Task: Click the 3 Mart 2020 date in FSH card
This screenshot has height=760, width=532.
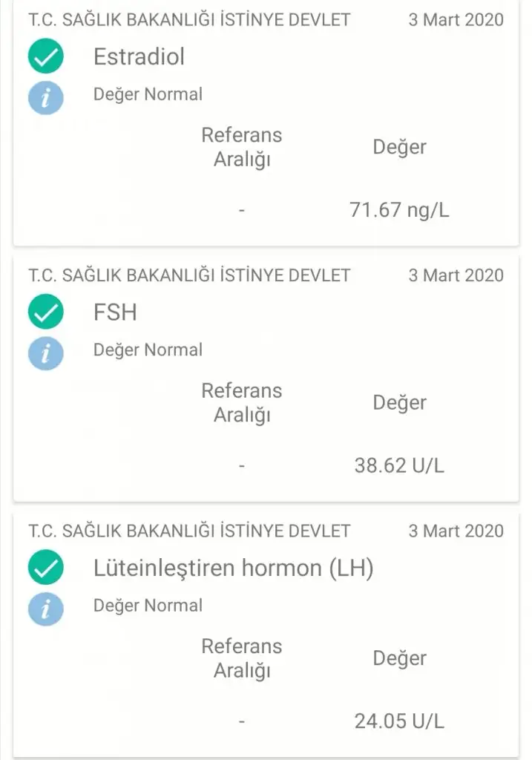Action: 456,275
